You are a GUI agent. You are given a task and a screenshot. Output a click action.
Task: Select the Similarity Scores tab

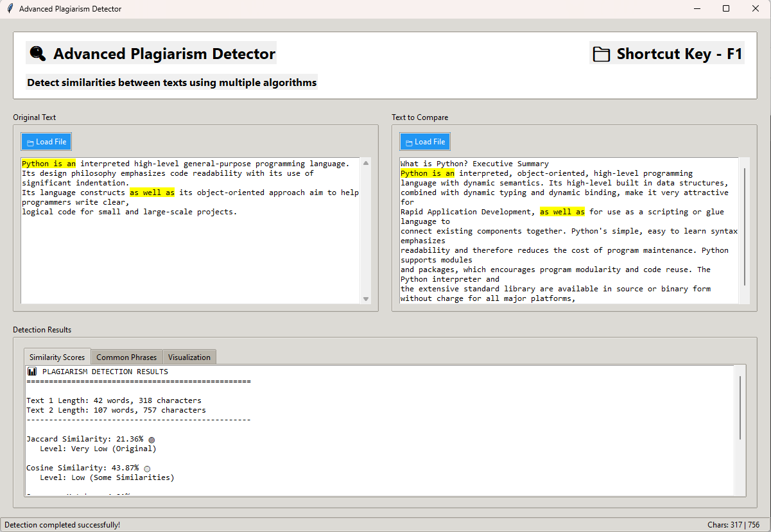[x=57, y=357]
